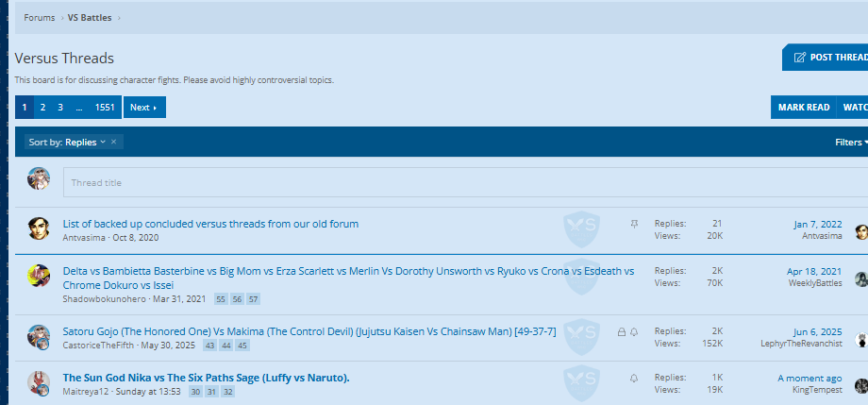Click the Mark Read button
This screenshot has height=405, width=868.
804,108
